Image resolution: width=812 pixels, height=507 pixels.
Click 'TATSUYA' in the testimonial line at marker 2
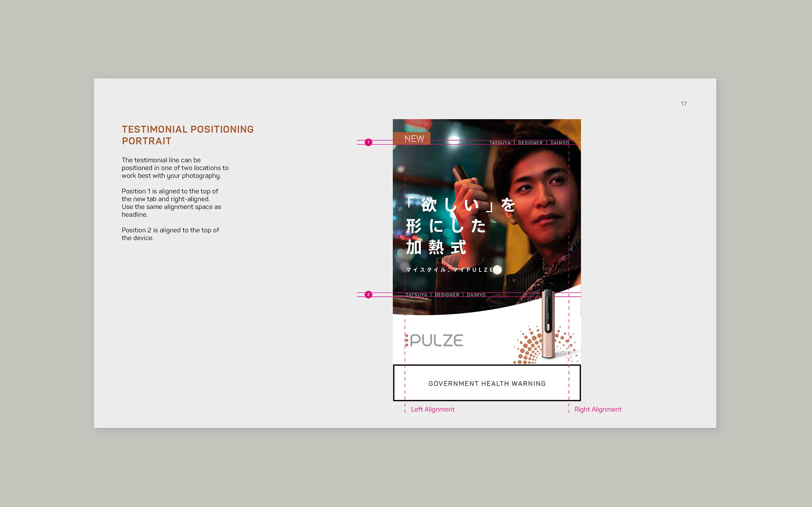pyautogui.click(x=416, y=295)
